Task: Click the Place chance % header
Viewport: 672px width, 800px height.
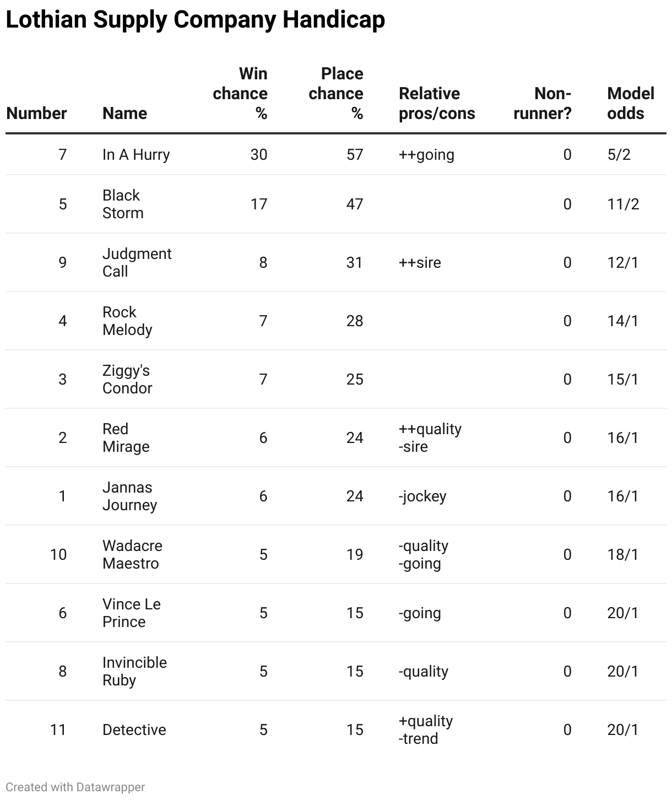Action: [x=336, y=93]
